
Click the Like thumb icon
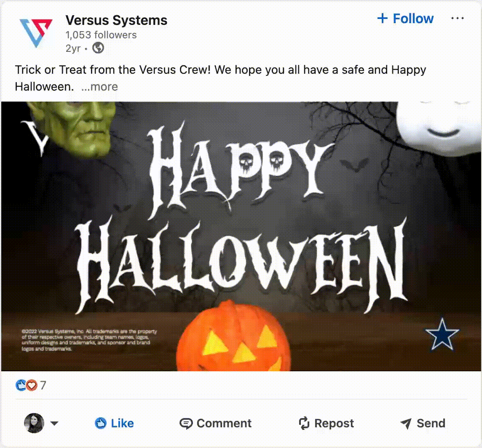coord(101,424)
